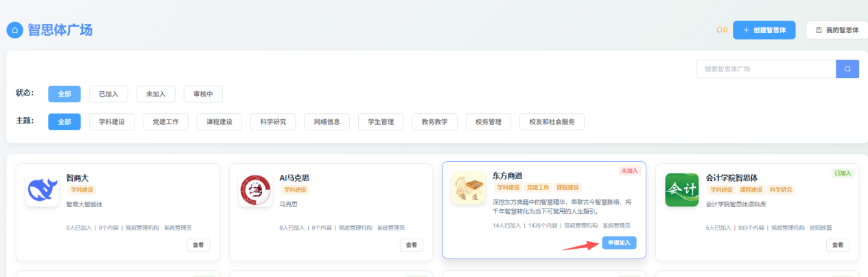Screen dimensions: 868x277
Task: Filter status by 审核中
Action: [x=203, y=94]
